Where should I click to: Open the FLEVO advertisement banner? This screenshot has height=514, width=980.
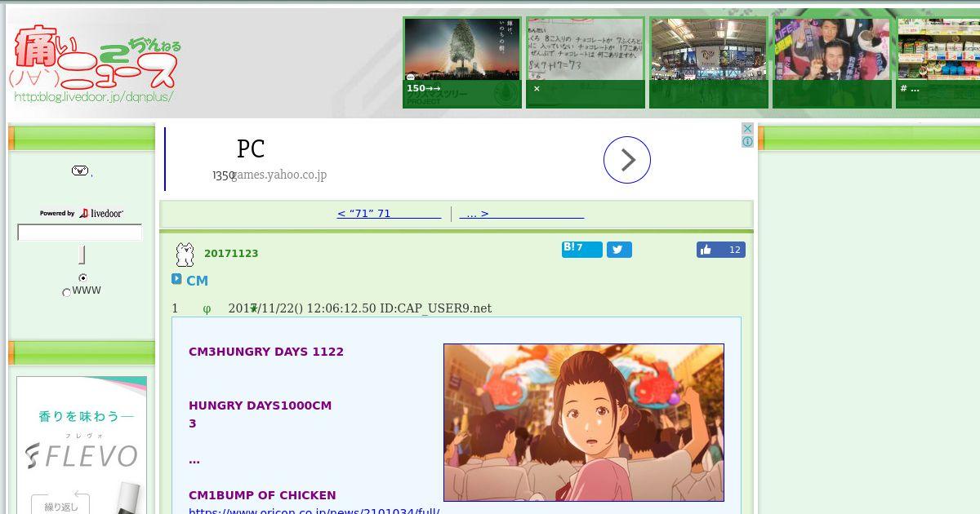tap(82, 445)
